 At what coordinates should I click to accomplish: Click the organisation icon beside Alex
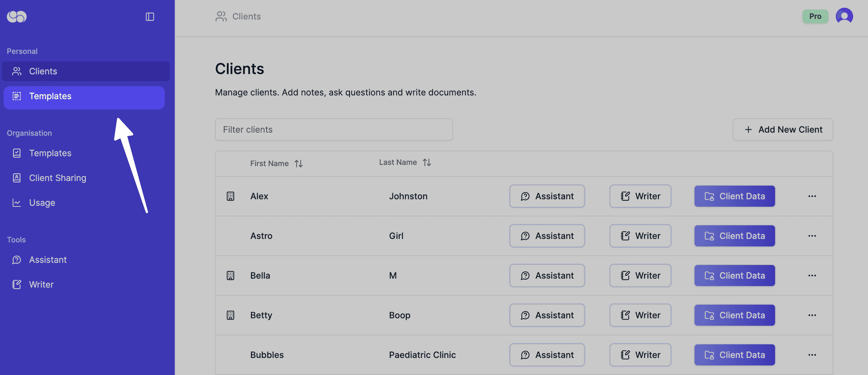(x=231, y=196)
